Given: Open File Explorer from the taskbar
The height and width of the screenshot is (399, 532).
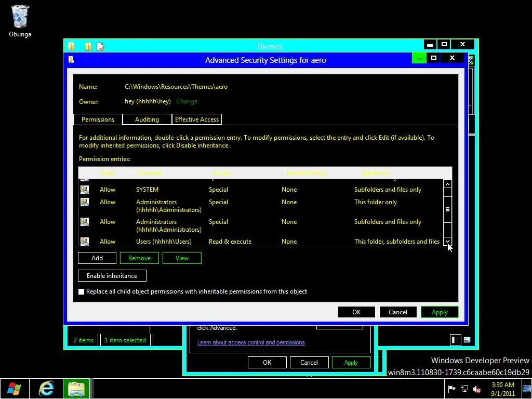Looking at the screenshot, I should (x=77, y=389).
